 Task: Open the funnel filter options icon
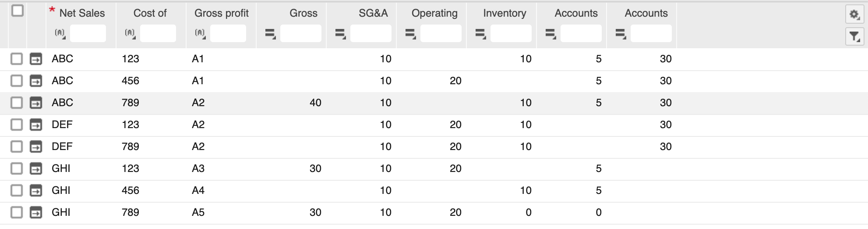pyautogui.click(x=854, y=36)
